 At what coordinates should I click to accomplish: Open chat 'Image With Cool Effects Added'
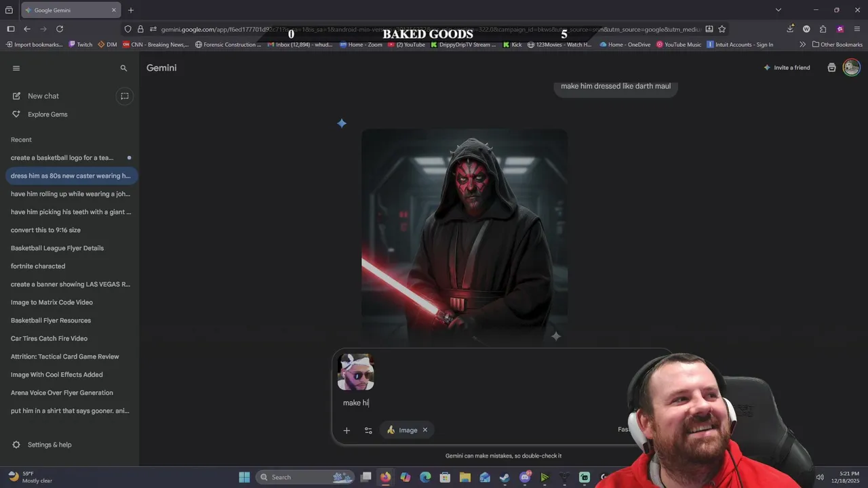[57, 375]
